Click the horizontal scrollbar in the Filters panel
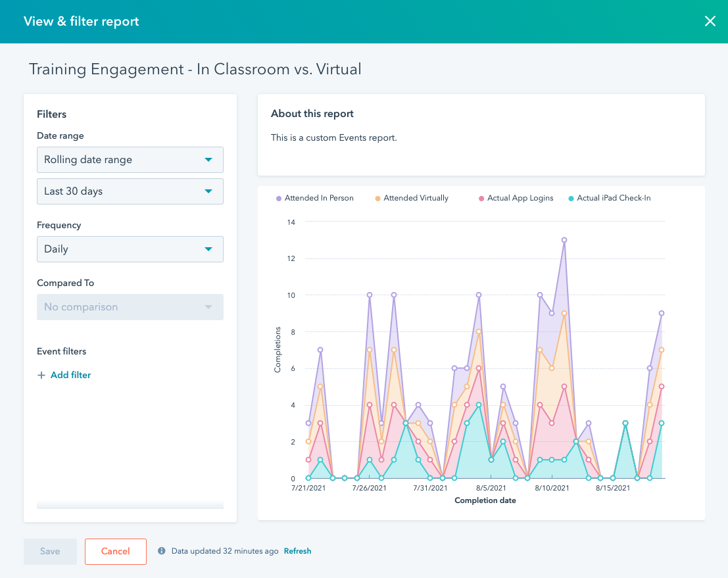The width and height of the screenshot is (728, 578). (x=130, y=505)
